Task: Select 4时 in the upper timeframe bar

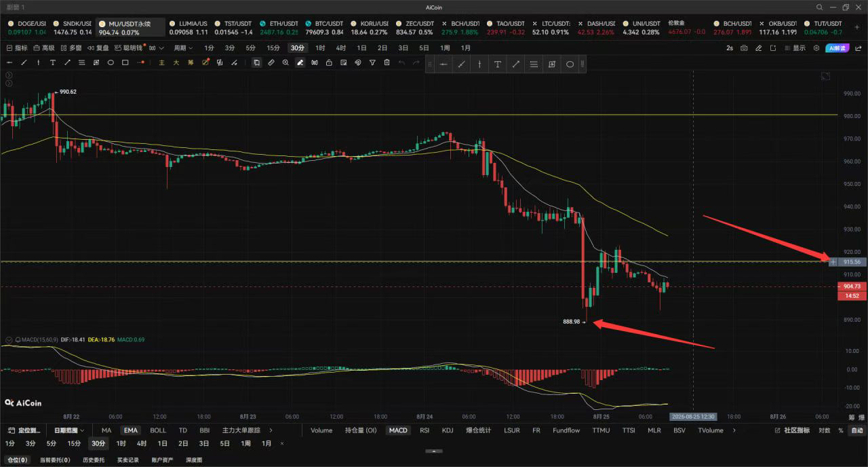Action: click(x=340, y=48)
